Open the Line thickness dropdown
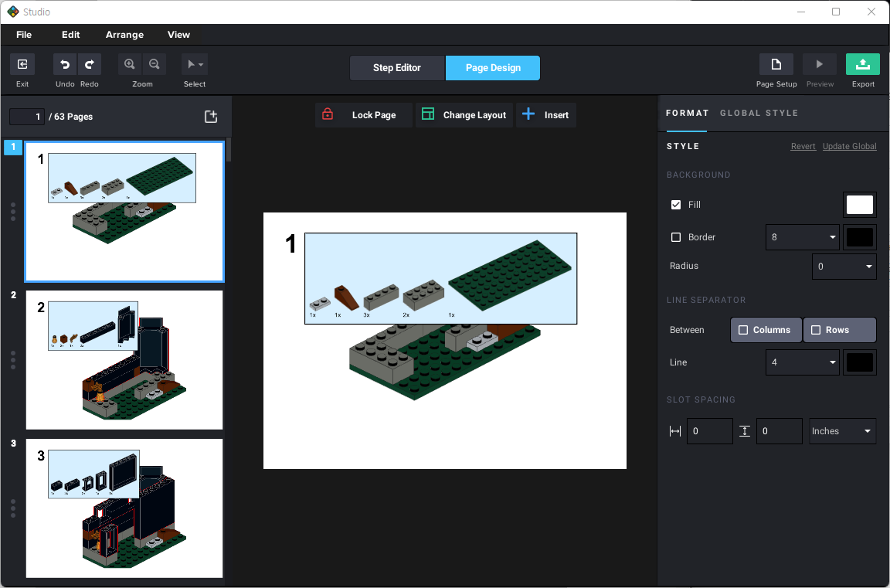Viewport: 890px width, 588px height. point(802,362)
